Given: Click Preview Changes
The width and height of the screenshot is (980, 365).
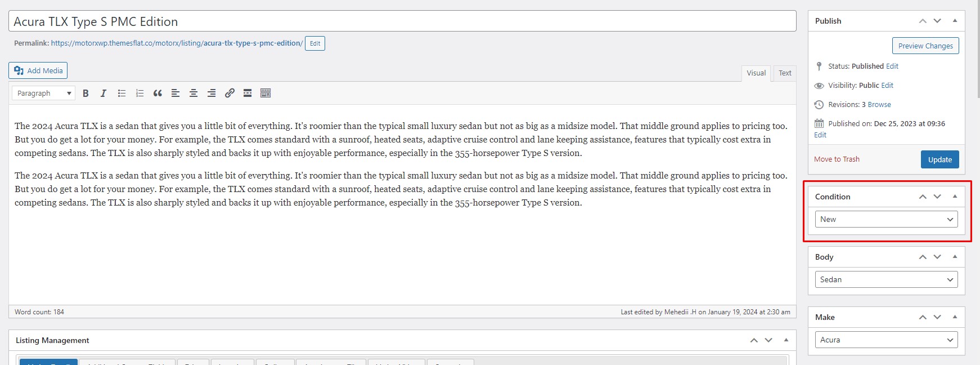Looking at the screenshot, I should [x=925, y=46].
